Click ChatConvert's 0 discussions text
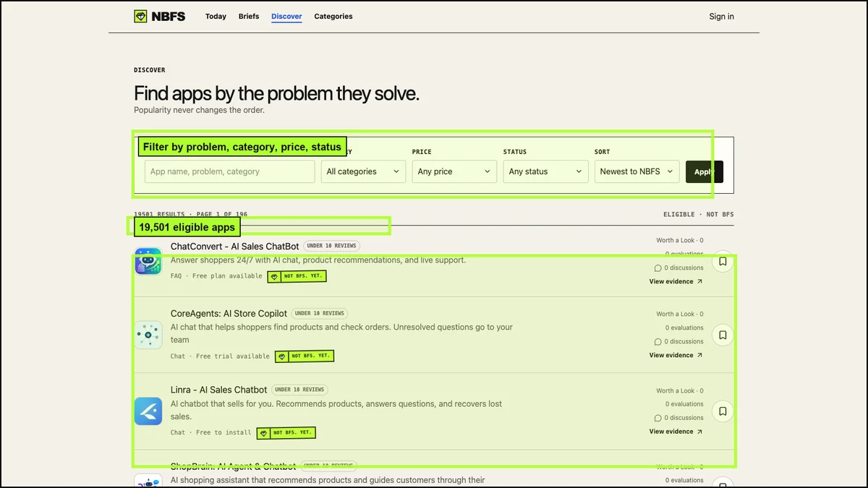The height and width of the screenshot is (488, 868). pyautogui.click(x=684, y=268)
